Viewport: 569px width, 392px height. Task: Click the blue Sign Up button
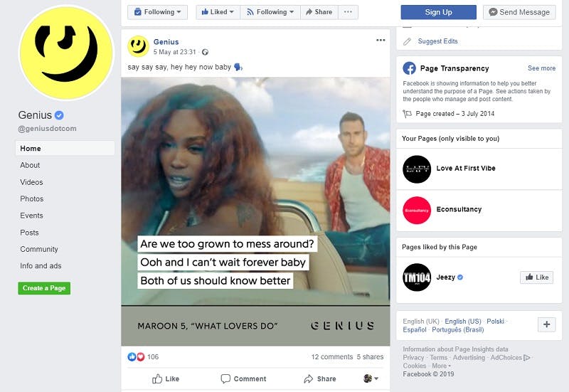pos(438,12)
